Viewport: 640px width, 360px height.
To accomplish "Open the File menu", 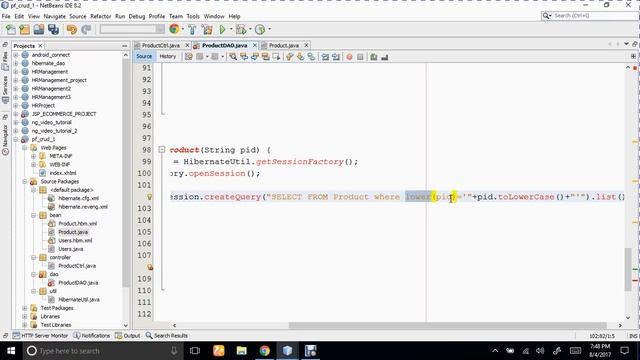I will [6, 16].
